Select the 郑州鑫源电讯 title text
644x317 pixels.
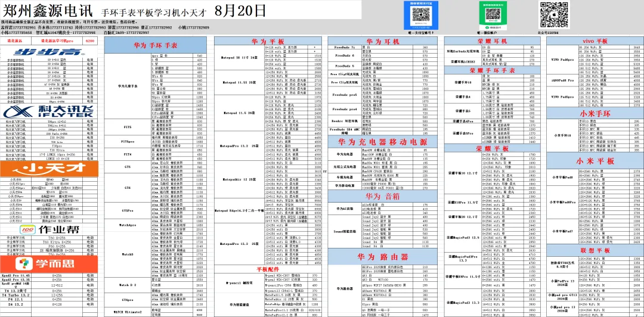[48, 10]
